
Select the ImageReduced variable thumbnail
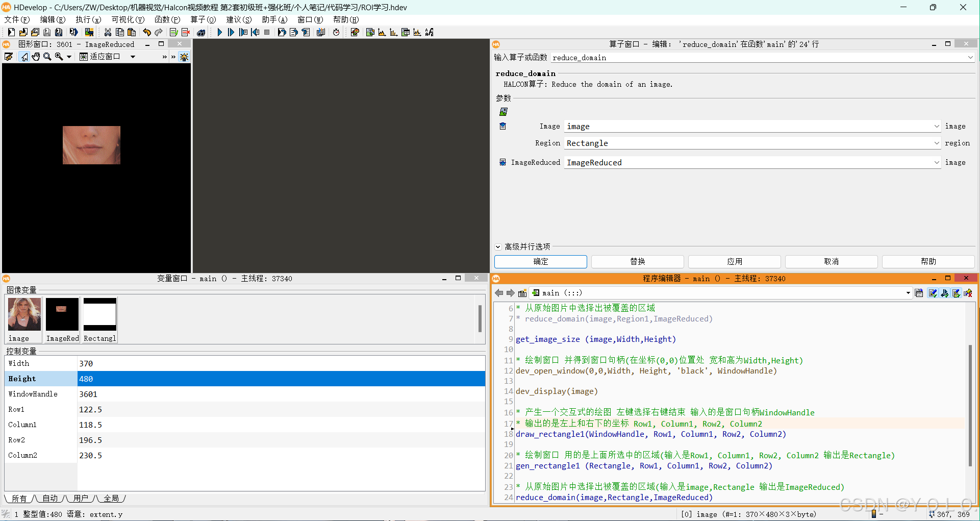click(x=62, y=320)
